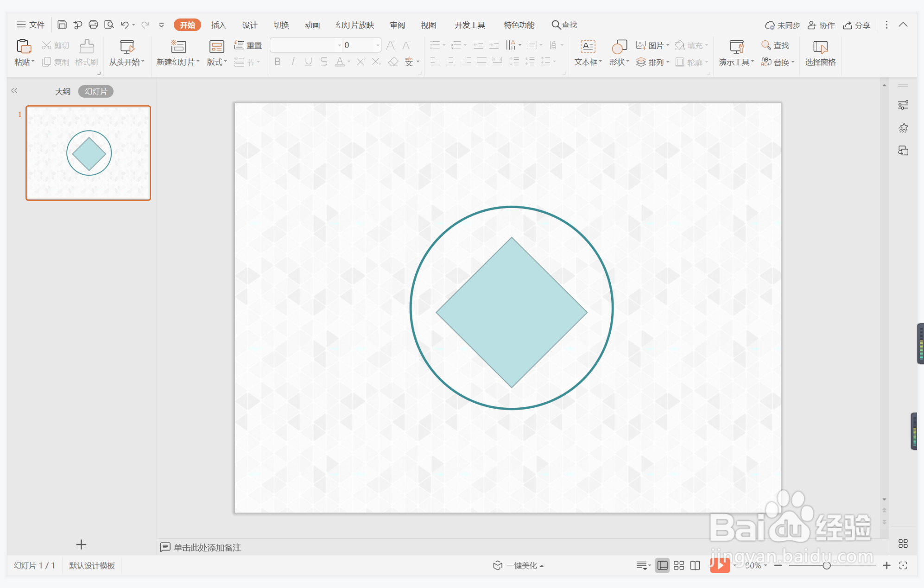The height and width of the screenshot is (588, 924).
Task: Expand the Layout dropdown
Action: tap(217, 62)
